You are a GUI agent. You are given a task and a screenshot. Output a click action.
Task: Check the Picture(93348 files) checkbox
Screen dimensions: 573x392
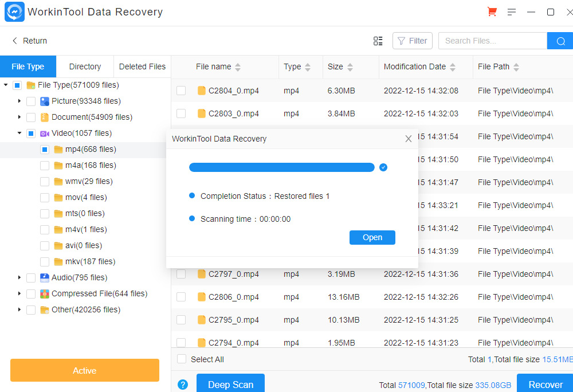[x=31, y=101]
